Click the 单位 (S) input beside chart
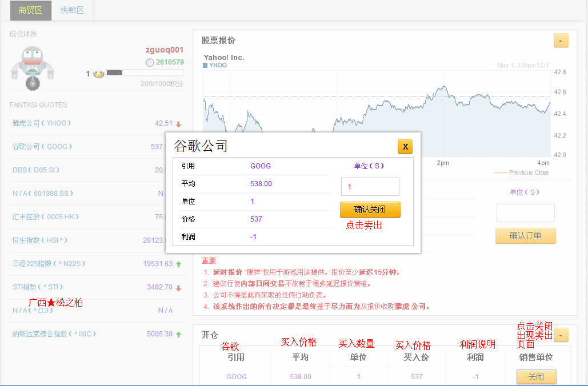Image resolution: width=588 pixels, height=386 pixels. [x=525, y=213]
